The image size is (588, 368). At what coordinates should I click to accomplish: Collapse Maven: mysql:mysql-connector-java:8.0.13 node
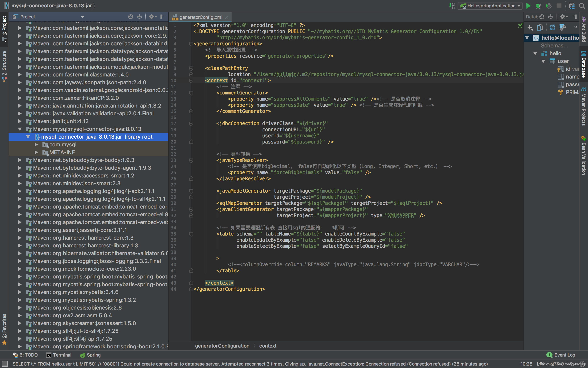pyautogui.click(x=20, y=129)
